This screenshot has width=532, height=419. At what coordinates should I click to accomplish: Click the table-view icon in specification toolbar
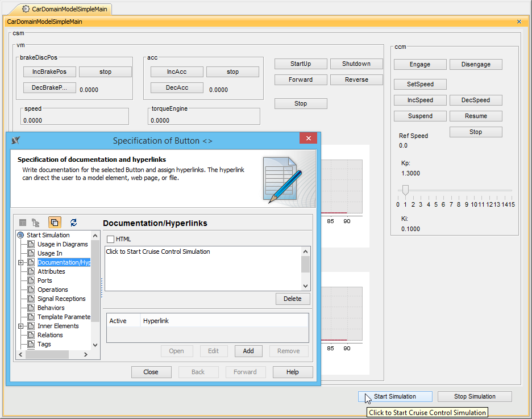click(23, 223)
